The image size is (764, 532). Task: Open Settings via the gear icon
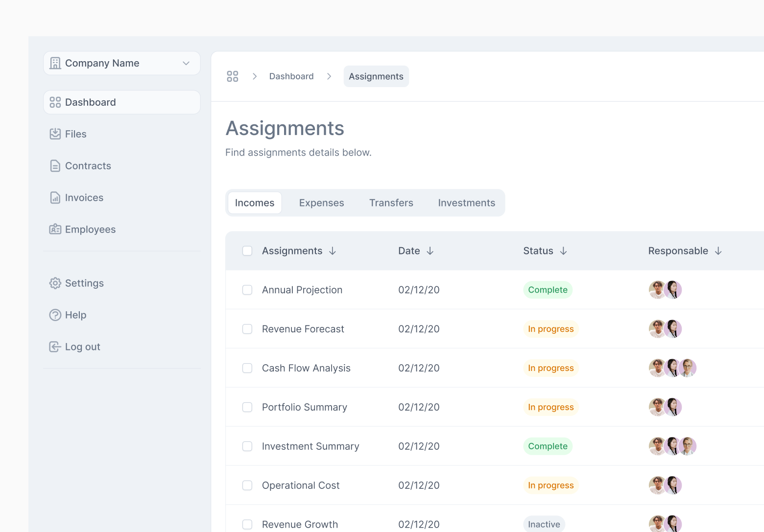pos(55,283)
